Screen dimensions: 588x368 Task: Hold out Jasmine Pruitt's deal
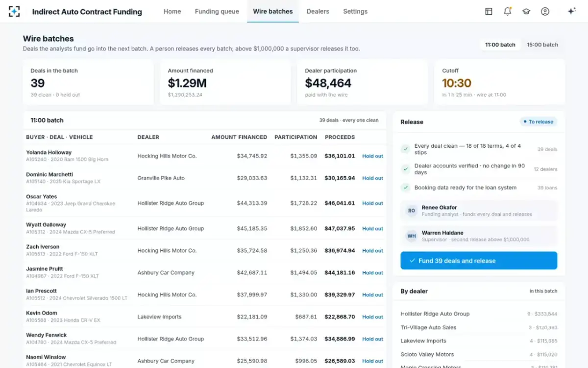372,273
